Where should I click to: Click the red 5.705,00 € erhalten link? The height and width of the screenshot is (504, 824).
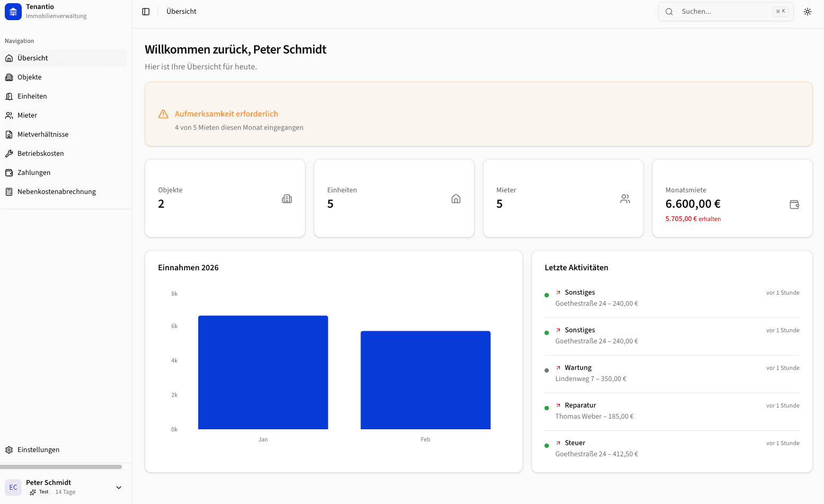pyautogui.click(x=693, y=218)
